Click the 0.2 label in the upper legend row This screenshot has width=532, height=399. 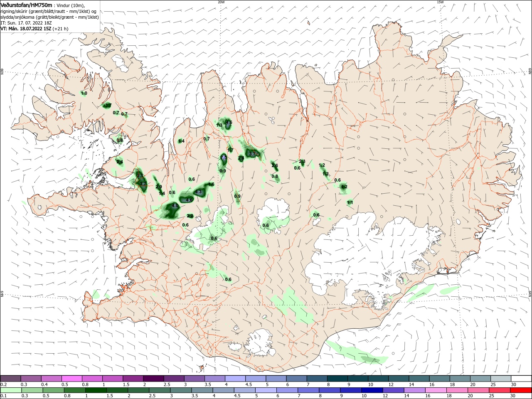tap(3, 385)
